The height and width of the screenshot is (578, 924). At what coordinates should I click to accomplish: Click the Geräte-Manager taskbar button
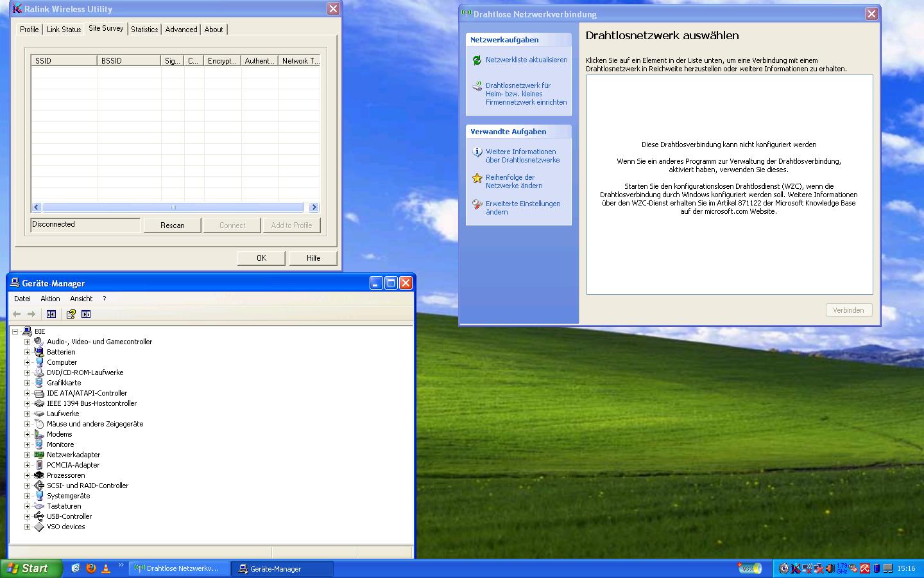pos(282,568)
